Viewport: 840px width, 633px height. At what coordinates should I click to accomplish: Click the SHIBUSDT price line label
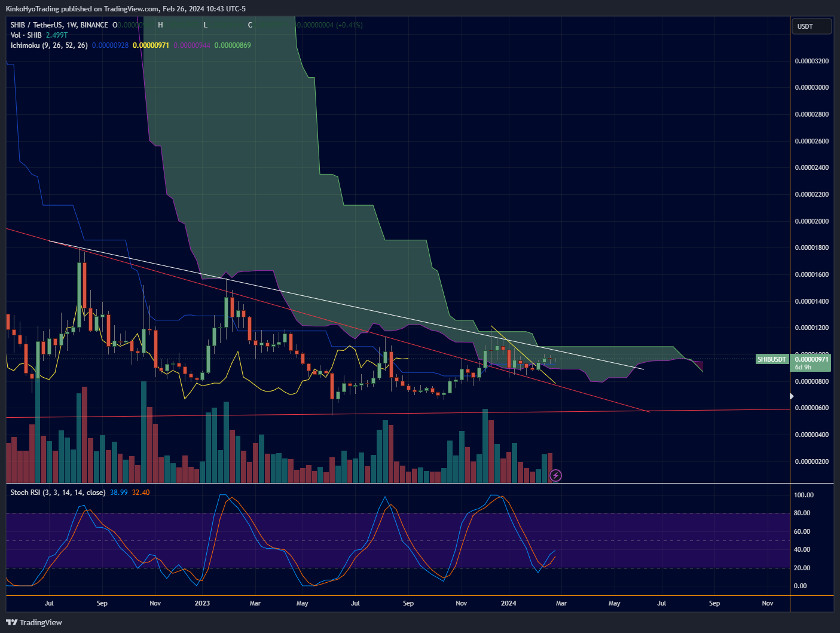772,359
